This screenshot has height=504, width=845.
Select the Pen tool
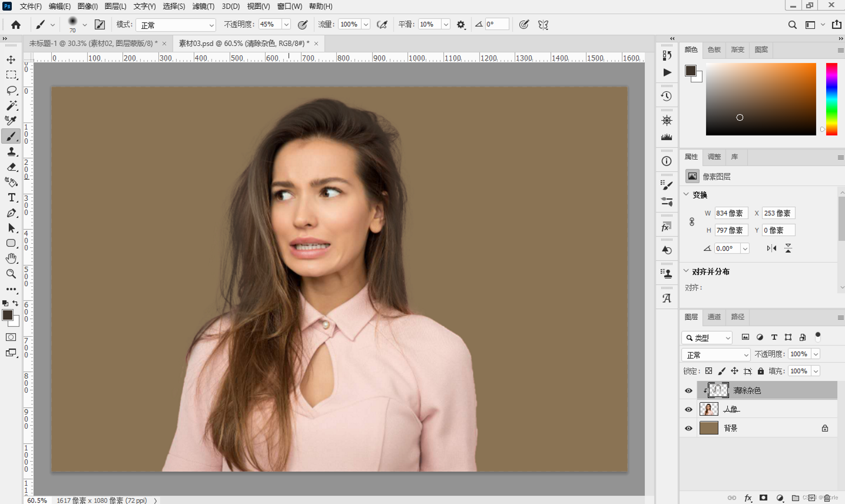coord(11,213)
